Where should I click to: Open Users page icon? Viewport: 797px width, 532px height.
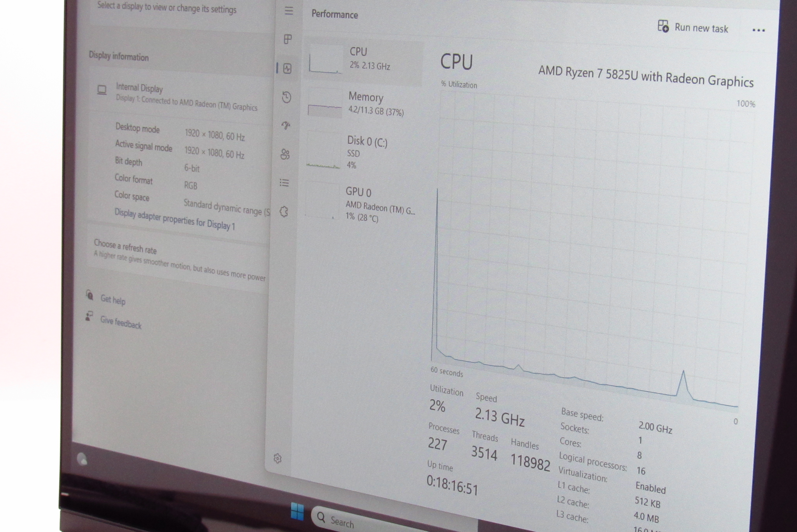(x=285, y=154)
